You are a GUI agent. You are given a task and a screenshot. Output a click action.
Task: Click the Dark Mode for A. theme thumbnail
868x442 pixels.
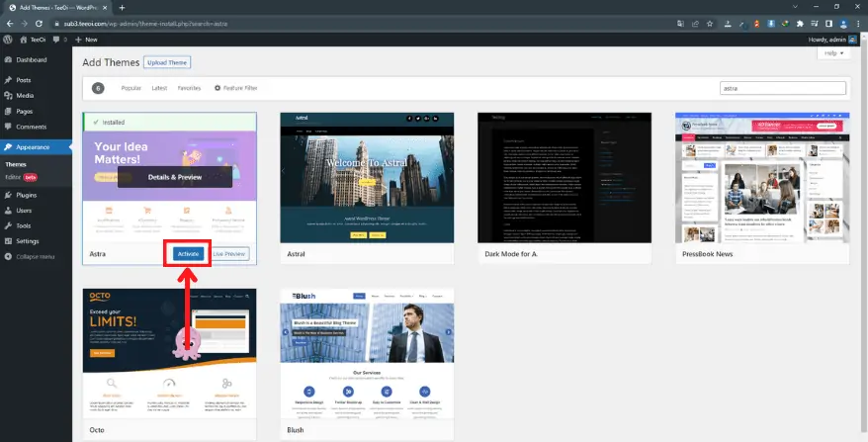tap(564, 178)
